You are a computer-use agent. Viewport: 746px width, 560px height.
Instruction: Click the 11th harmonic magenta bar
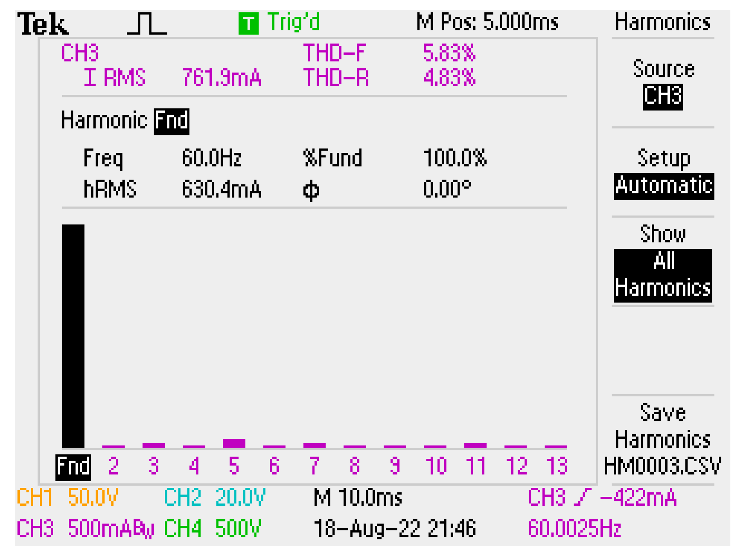[x=475, y=445]
